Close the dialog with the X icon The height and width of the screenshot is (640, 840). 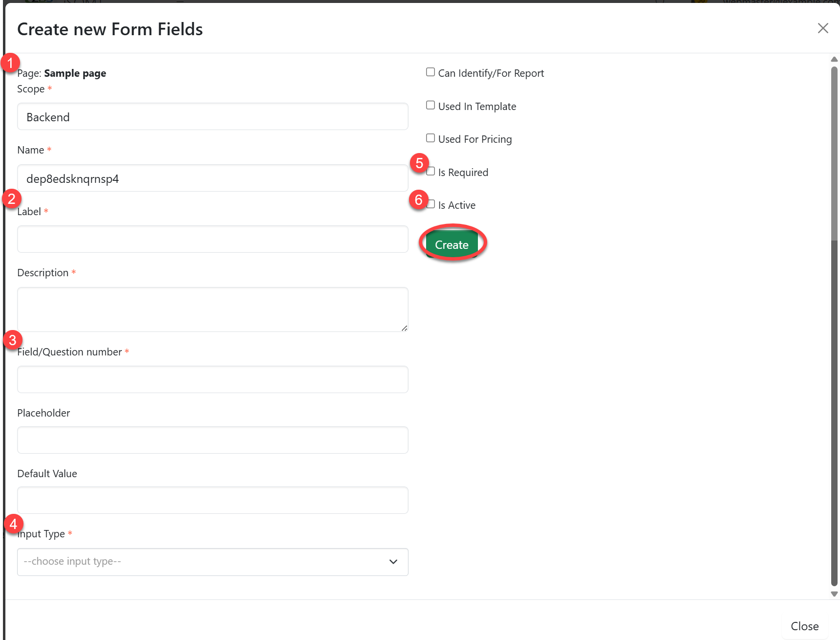823,28
